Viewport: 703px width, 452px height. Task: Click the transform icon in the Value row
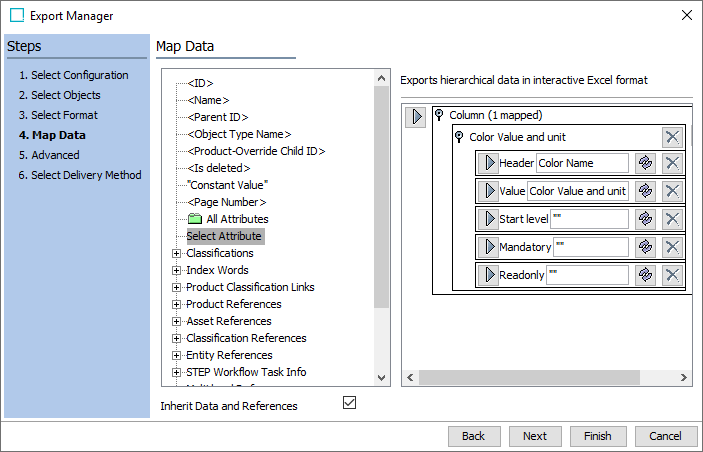pos(645,191)
